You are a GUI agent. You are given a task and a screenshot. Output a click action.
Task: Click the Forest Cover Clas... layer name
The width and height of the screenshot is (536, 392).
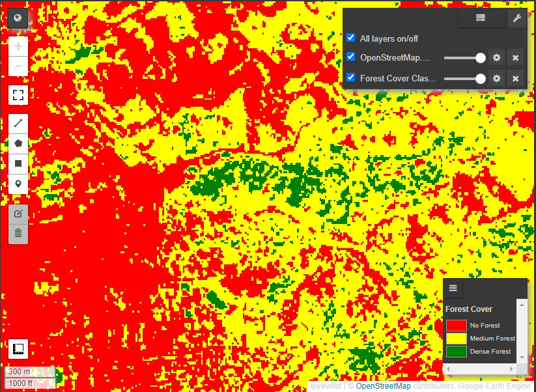click(x=398, y=79)
